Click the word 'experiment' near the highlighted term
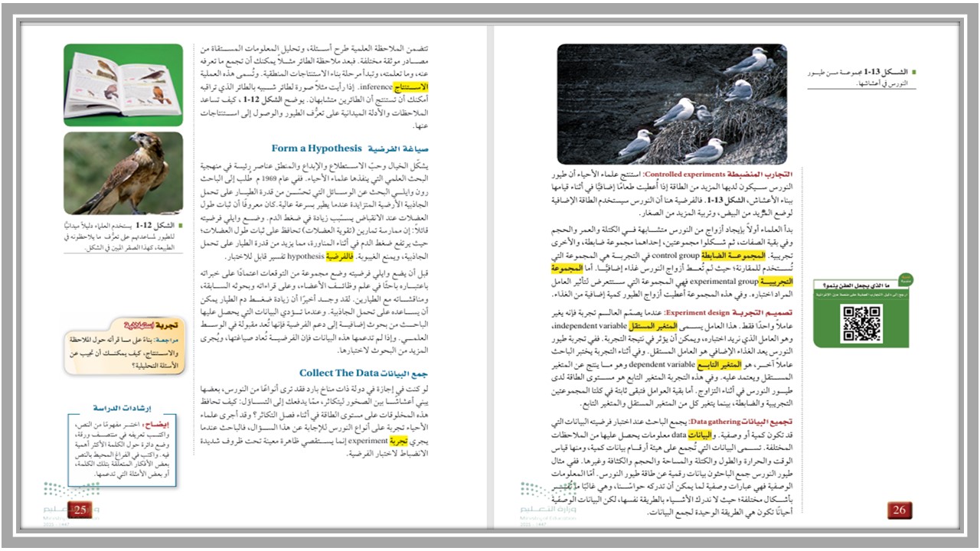Image resolution: width=980 pixels, height=551 pixels. click(x=369, y=442)
